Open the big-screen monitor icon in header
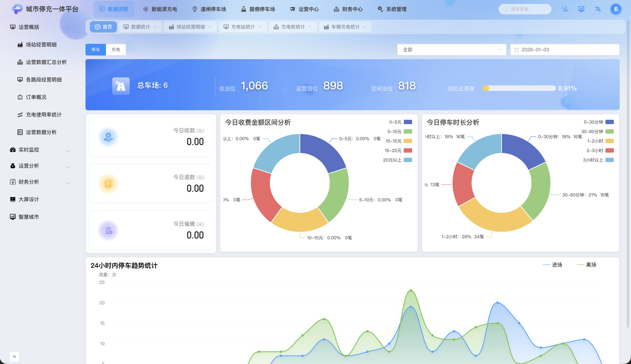 pos(581,9)
